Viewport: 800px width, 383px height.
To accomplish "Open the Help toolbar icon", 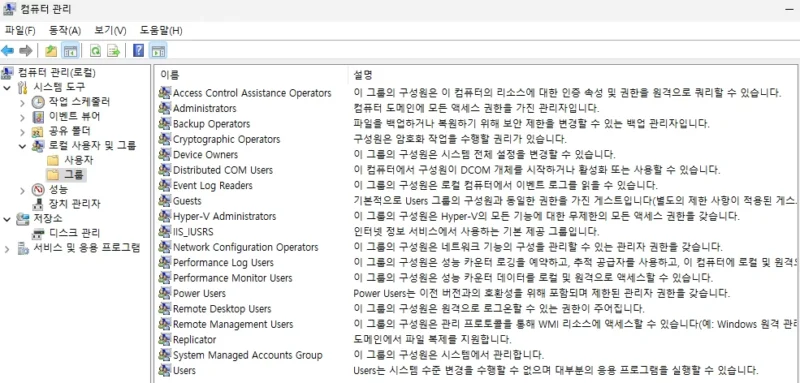I will (138, 50).
